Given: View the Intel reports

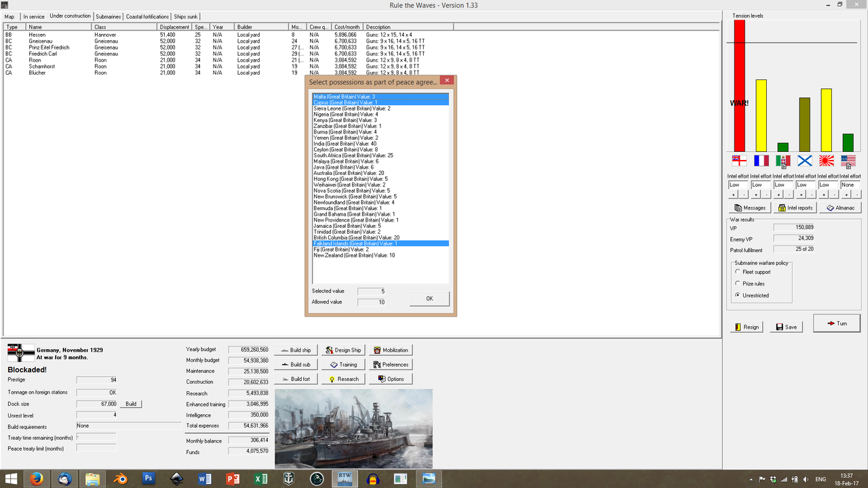Looking at the screenshot, I should pyautogui.click(x=795, y=207).
